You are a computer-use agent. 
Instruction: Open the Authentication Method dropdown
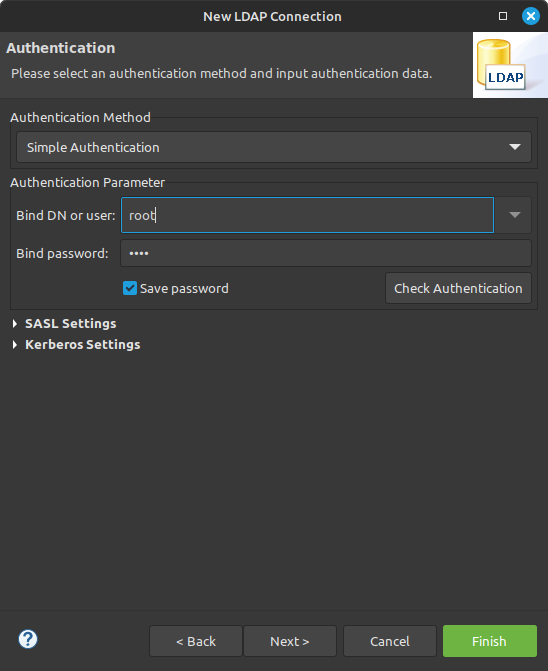274,147
